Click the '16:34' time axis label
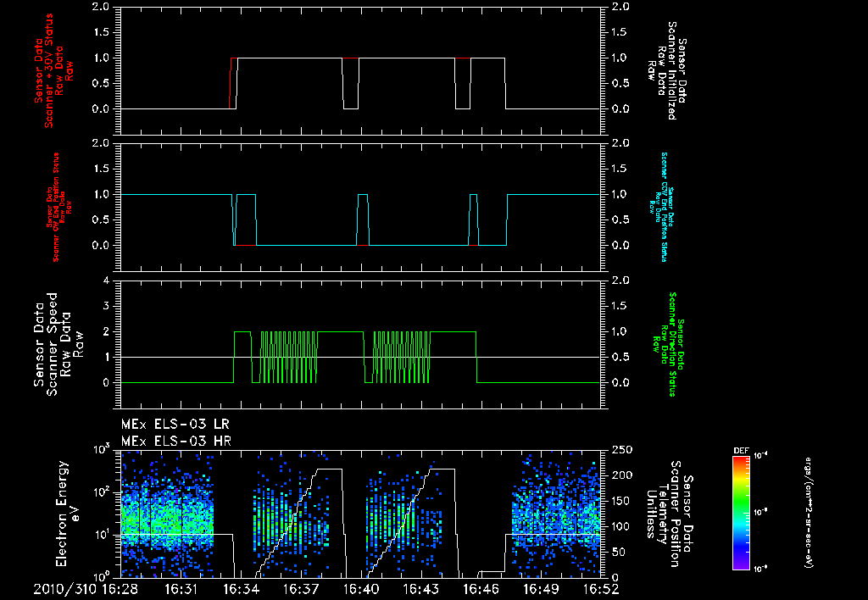868x600 pixels. [241, 589]
